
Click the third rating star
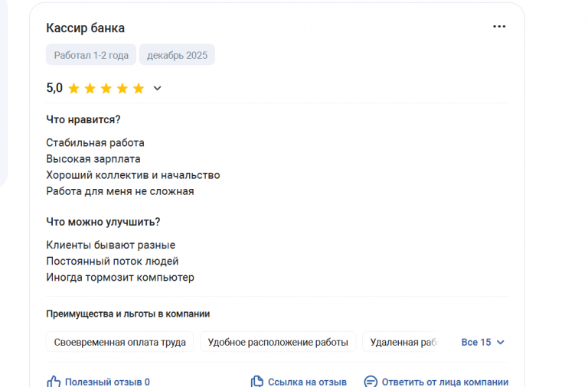106,89
